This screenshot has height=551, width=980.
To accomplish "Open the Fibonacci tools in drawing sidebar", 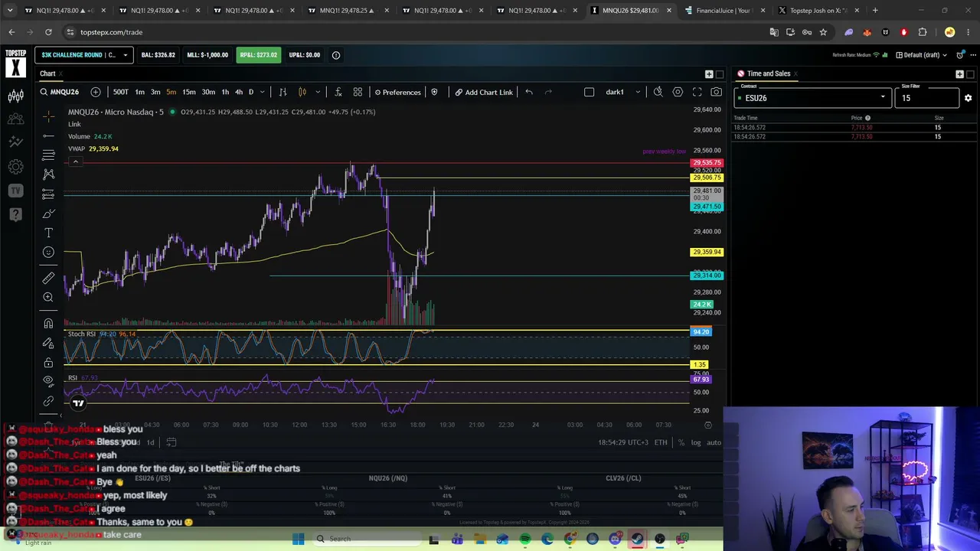I will pyautogui.click(x=48, y=155).
